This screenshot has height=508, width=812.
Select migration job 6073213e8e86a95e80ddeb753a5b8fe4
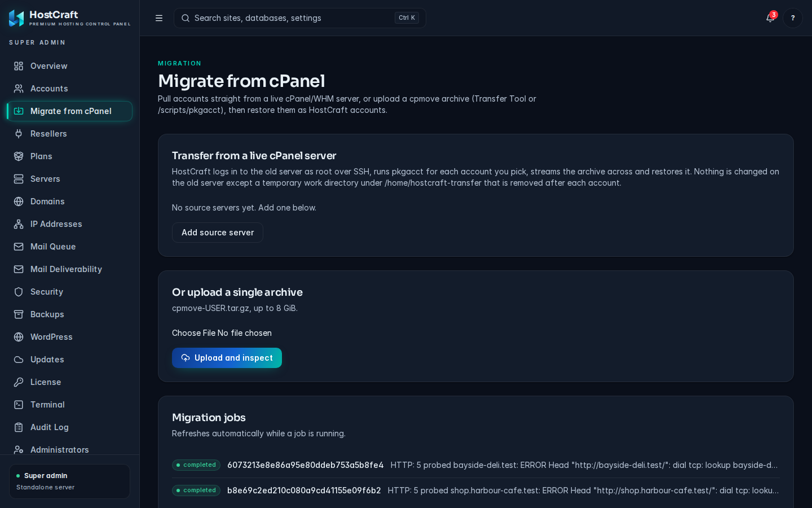(x=305, y=465)
